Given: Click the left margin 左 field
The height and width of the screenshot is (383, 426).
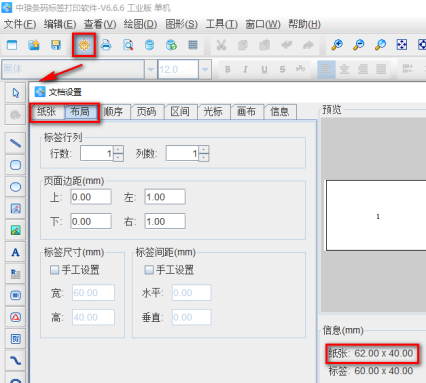Looking at the screenshot, I should tap(165, 197).
